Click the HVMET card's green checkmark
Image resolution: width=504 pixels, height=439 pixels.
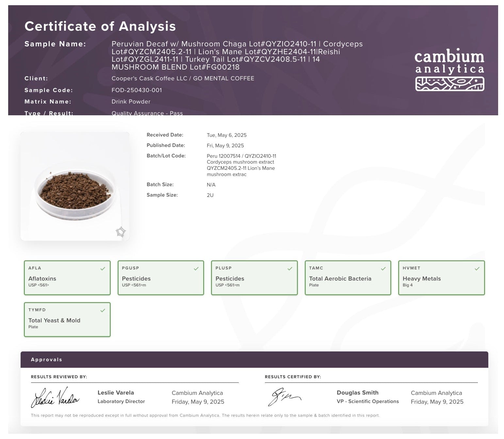click(x=477, y=269)
